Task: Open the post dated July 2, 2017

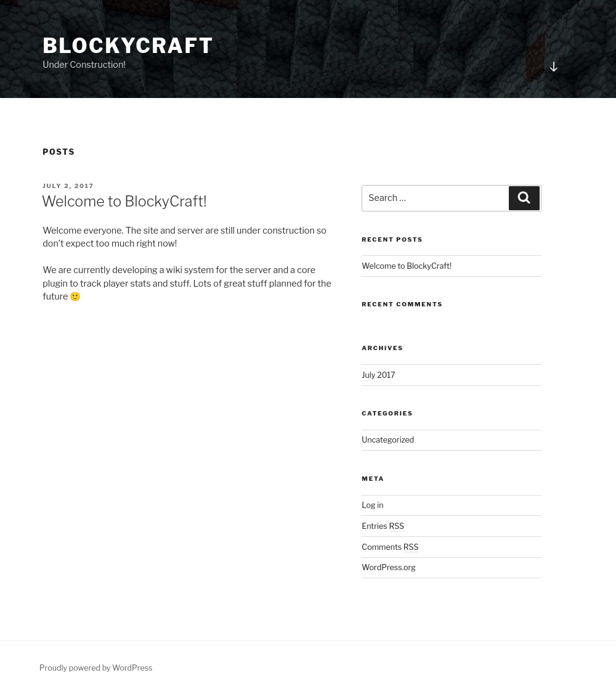Action: click(x=68, y=186)
